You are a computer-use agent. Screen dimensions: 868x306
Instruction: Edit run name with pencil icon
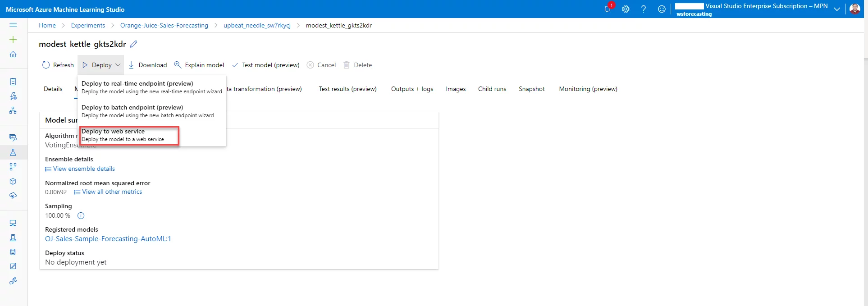133,44
